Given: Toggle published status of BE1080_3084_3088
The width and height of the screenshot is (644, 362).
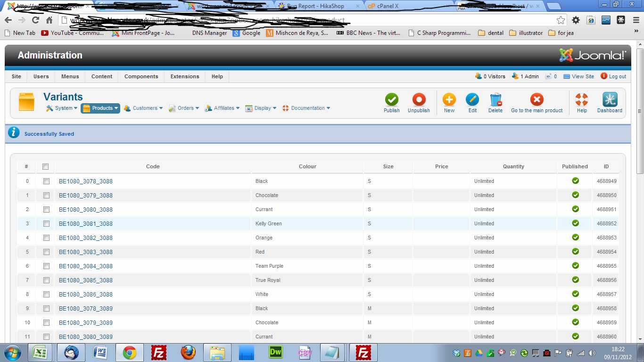Looking at the screenshot, I should tap(575, 265).
